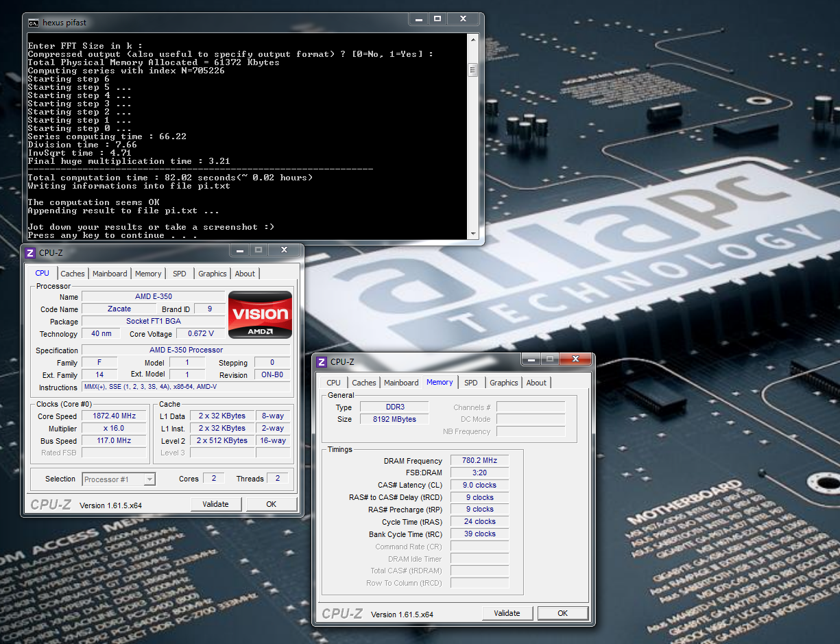Viewport: 840px width, 644px height.
Task: Minimize the CPU-Z Memory window
Action: [531, 359]
